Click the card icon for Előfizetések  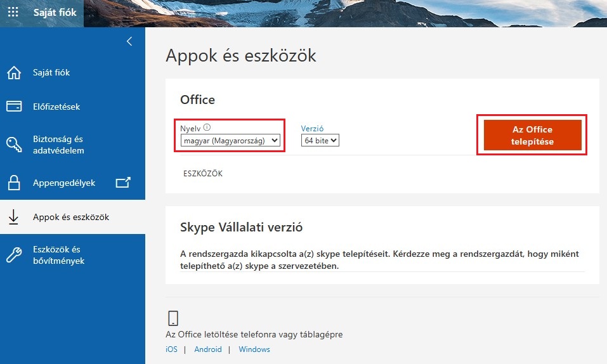point(14,107)
